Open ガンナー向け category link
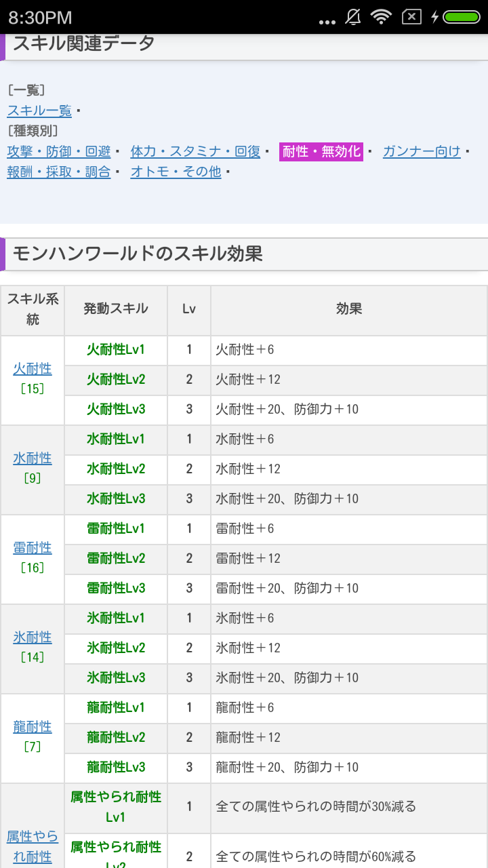Viewport: 488px width, 868px height. click(x=422, y=151)
